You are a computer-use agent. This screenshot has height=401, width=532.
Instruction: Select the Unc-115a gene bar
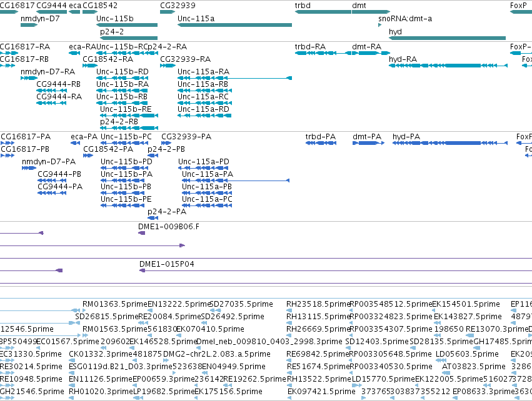[x=235, y=25]
